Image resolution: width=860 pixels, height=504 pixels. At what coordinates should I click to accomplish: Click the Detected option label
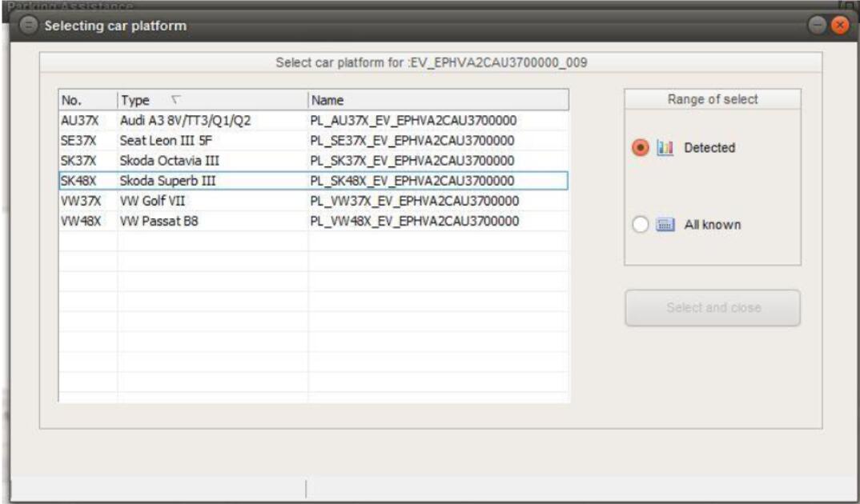click(x=709, y=148)
